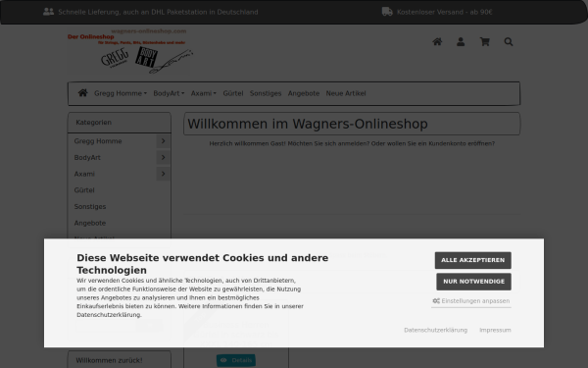Expand the Axami category chevron
Viewport: 588px width, 368px height.
pyautogui.click(x=163, y=174)
